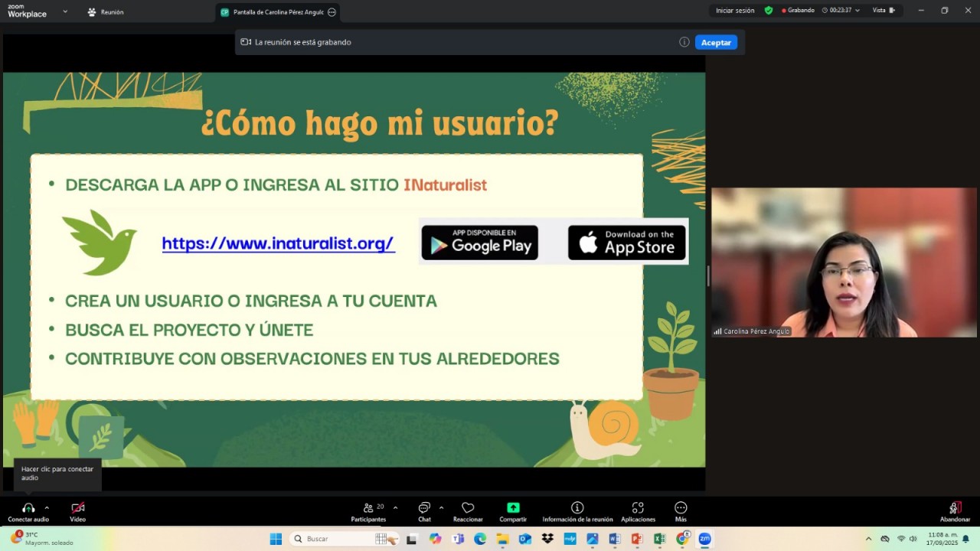Open the notification bell in the taskbar
The height and width of the screenshot is (551, 980).
tap(966, 539)
